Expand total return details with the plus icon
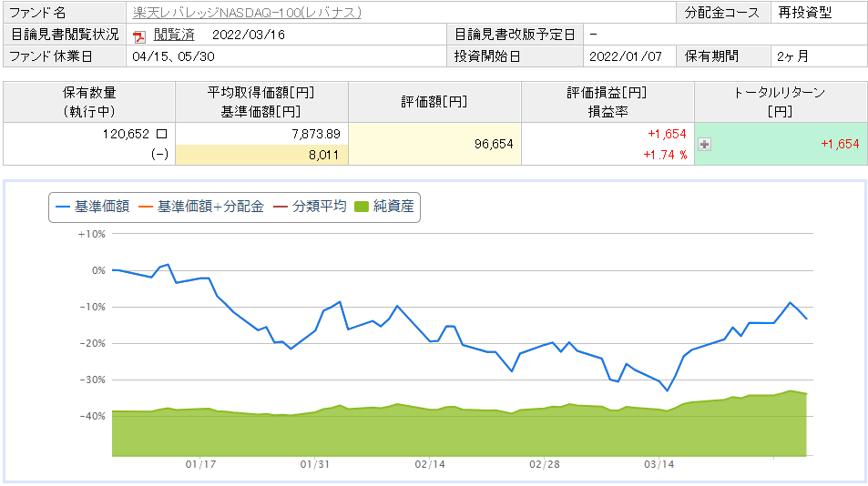 point(704,145)
